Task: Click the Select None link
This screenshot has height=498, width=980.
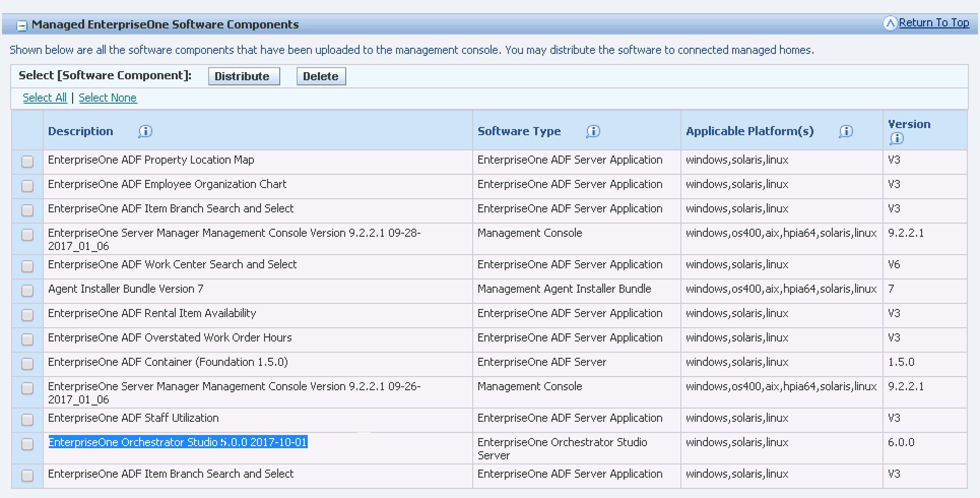Action: [108, 98]
